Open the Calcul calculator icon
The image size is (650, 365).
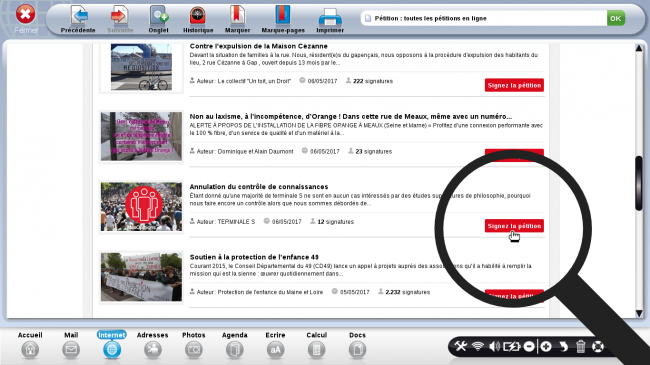316,350
